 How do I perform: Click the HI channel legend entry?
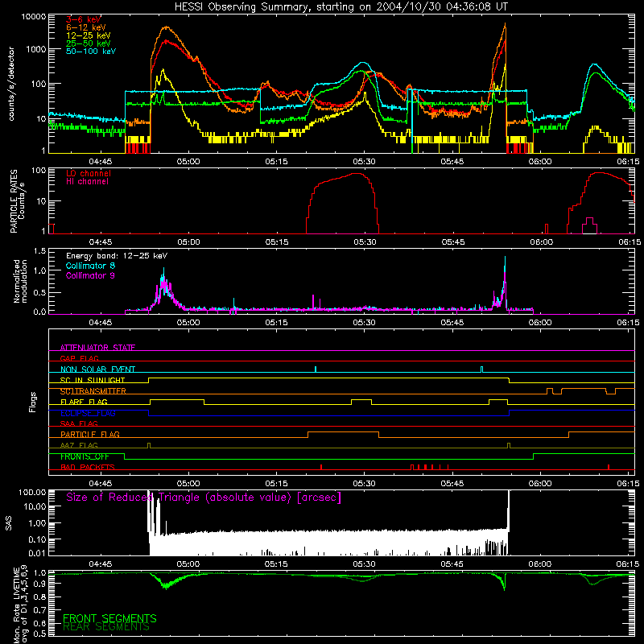[x=87, y=182]
